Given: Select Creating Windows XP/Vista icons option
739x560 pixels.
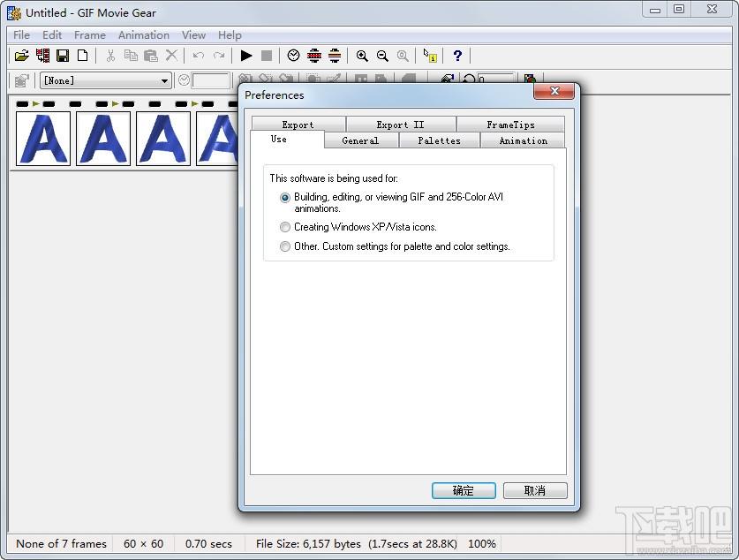Looking at the screenshot, I should tap(284, 227).
